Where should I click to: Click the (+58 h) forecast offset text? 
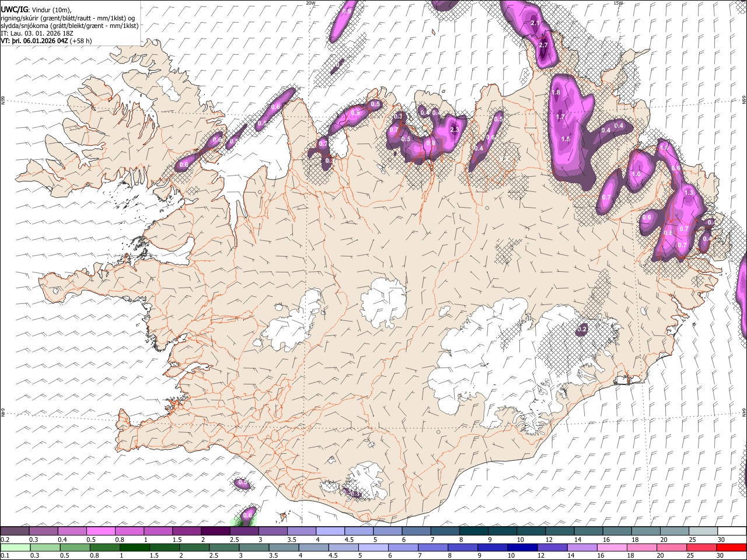coord(81,41)
